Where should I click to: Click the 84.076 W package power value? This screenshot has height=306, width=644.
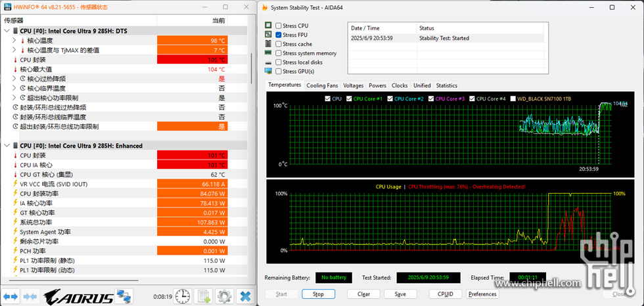click(x=192, y=194)
